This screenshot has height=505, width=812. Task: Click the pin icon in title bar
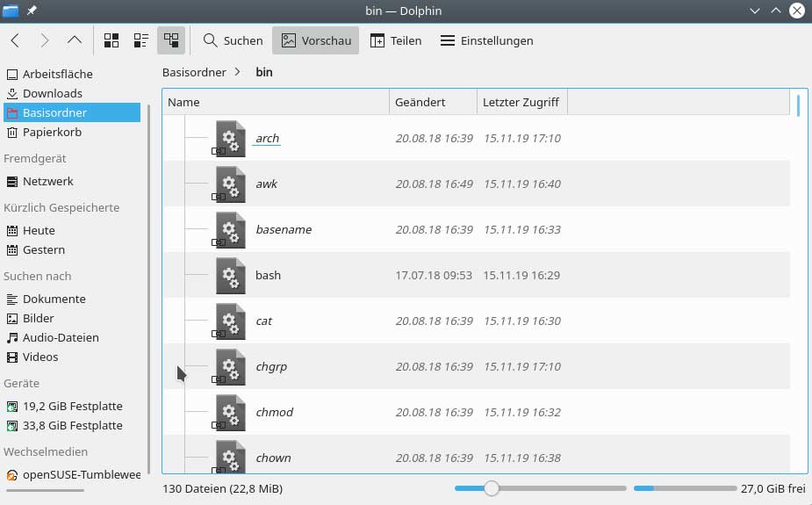[x=32, y=11]
